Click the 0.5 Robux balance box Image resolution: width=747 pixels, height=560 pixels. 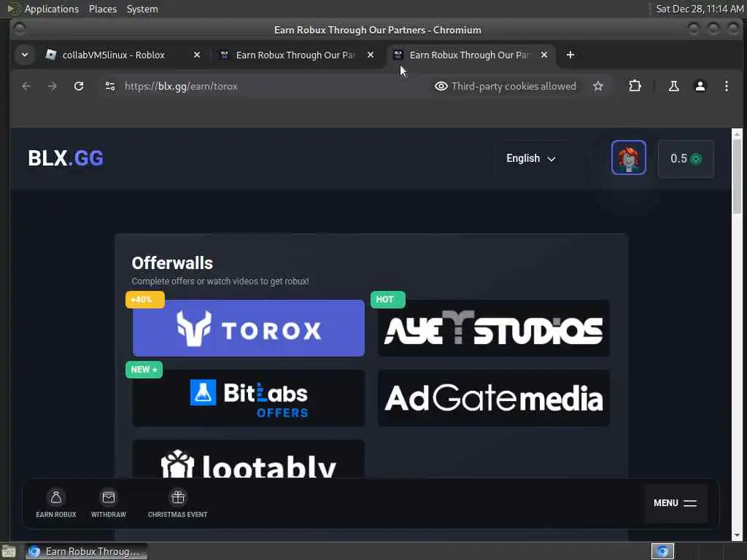coord(686,158)
